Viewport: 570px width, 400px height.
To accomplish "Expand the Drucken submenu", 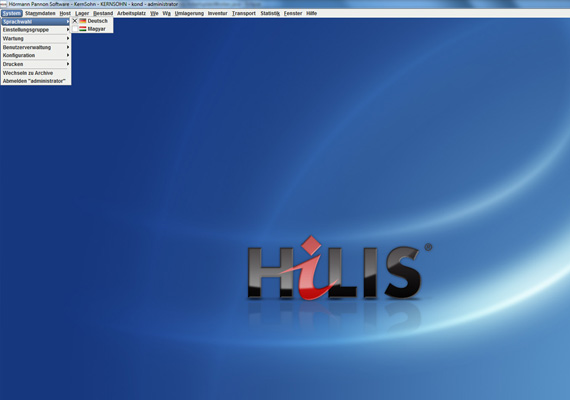I will [36, 64].
